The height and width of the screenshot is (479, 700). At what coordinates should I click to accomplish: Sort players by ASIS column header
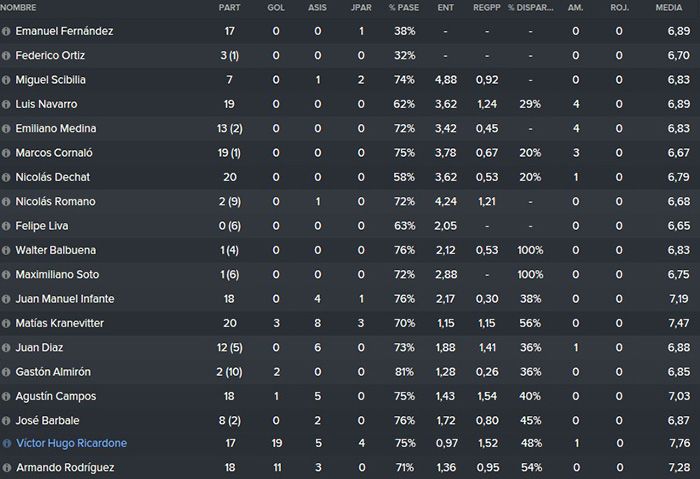317,8
